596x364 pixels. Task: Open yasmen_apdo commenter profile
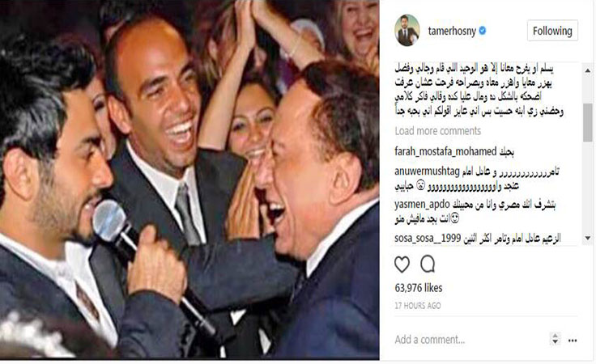422,205
